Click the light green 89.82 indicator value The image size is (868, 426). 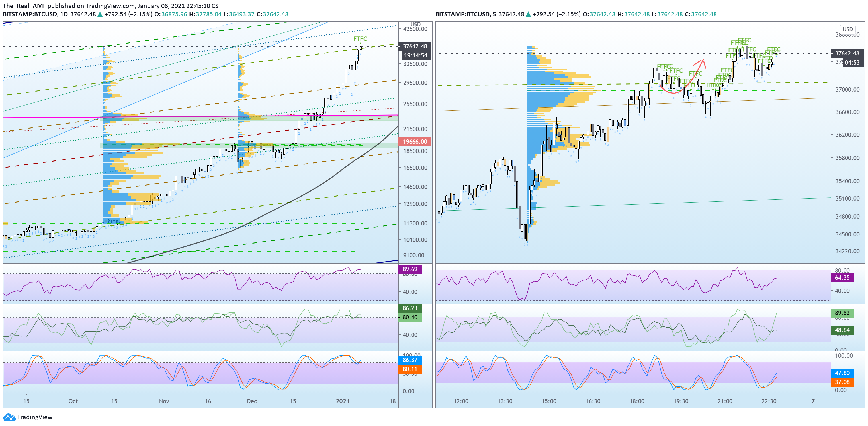pyautogui.click(x=842, y=313)
